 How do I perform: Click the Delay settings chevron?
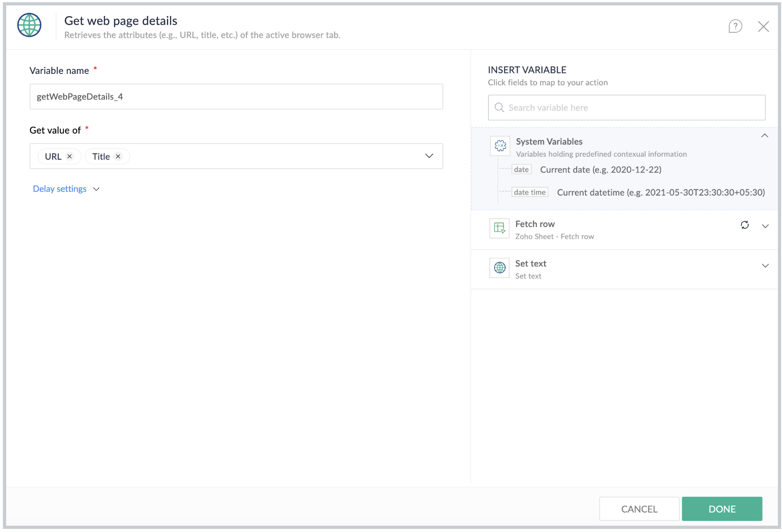tap(96, 189)
